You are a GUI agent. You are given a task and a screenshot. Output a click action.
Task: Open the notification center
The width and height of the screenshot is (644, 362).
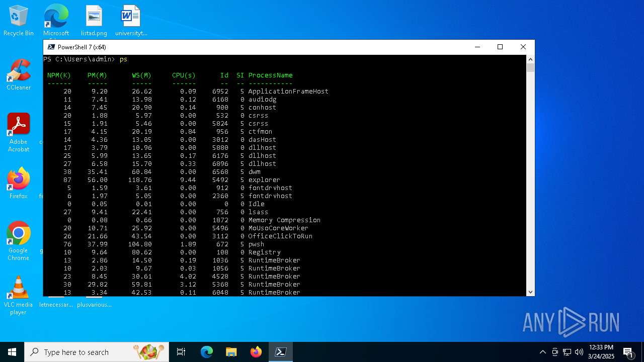[x=628, y=352]
